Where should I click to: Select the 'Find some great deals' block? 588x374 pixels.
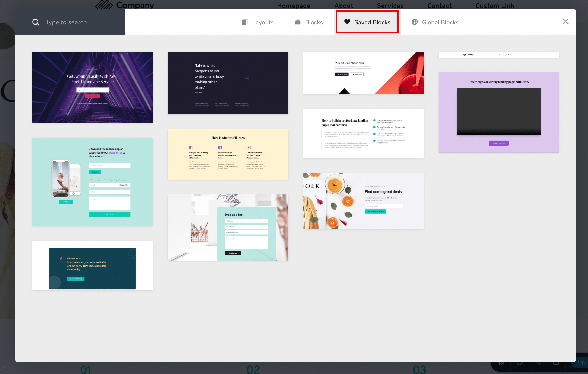363,201
